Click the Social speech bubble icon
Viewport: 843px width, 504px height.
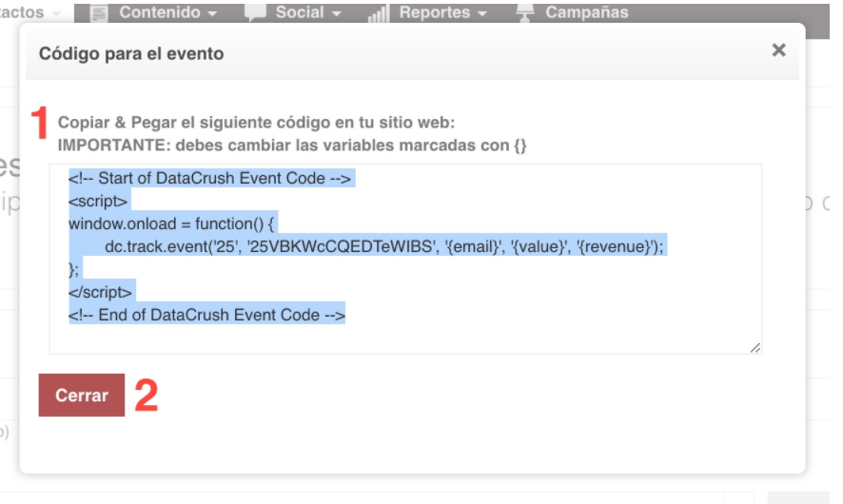(x=255, y=12)
